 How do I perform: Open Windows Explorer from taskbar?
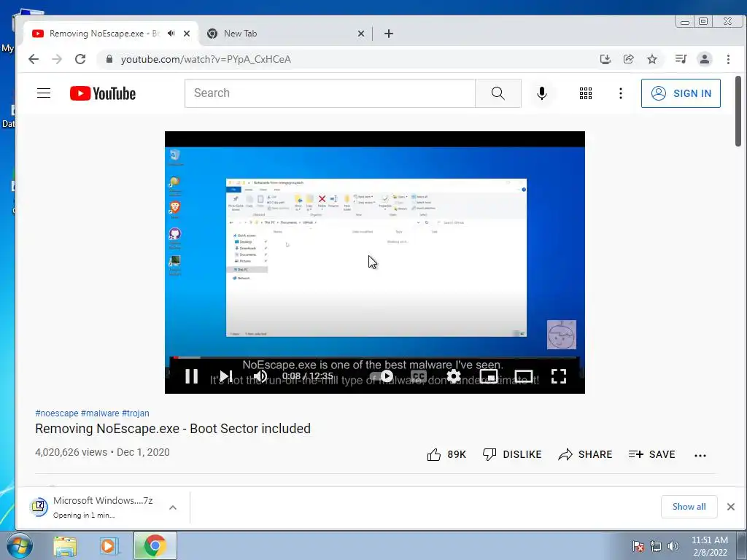pos(65,546)
